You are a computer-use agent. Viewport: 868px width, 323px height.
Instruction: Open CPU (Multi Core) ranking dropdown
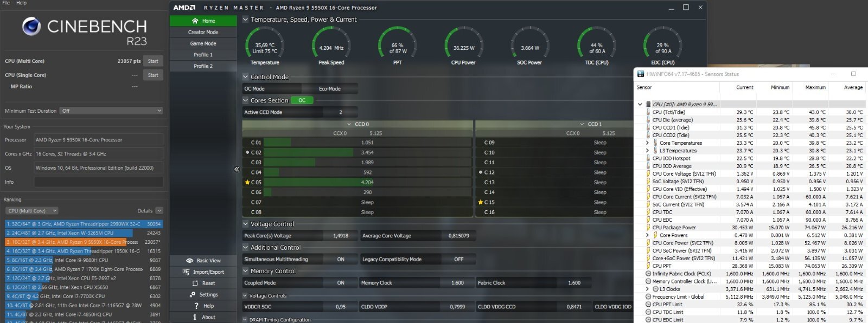click(33, 211)
